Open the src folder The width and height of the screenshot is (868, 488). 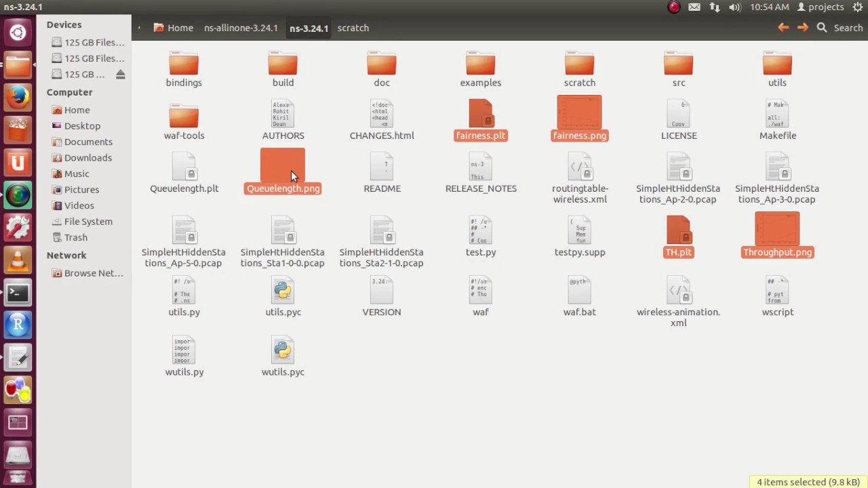click(679, 69)
